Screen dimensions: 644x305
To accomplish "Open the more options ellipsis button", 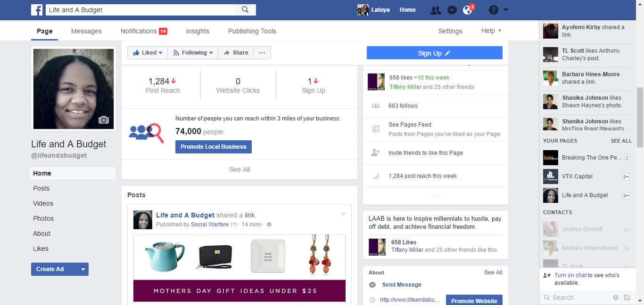I will pyautogui.click(x=262, y=53).
